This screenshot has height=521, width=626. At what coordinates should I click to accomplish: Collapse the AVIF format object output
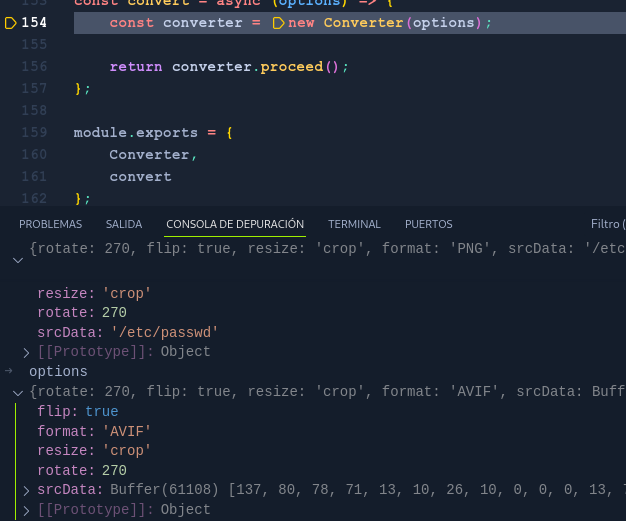[x=17, y=393]
